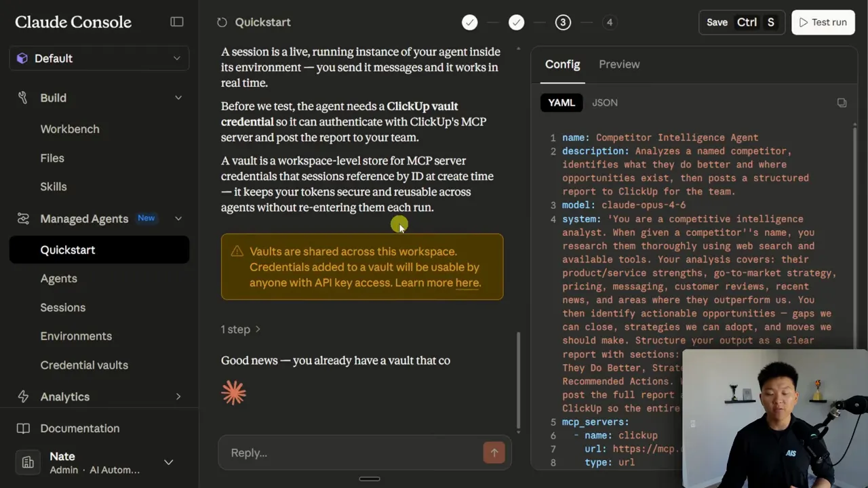Screen dimensions: 868x488
Task: Toggle the sidebar collapse icon
Action: click(177, 22)
